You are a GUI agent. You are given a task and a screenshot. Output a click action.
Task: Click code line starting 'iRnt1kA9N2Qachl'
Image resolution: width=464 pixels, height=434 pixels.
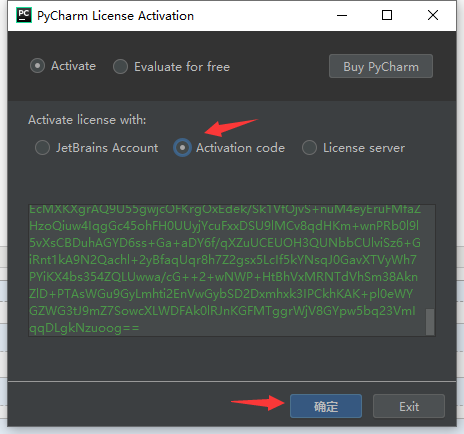pyautogui.click(x=223, y=260)
